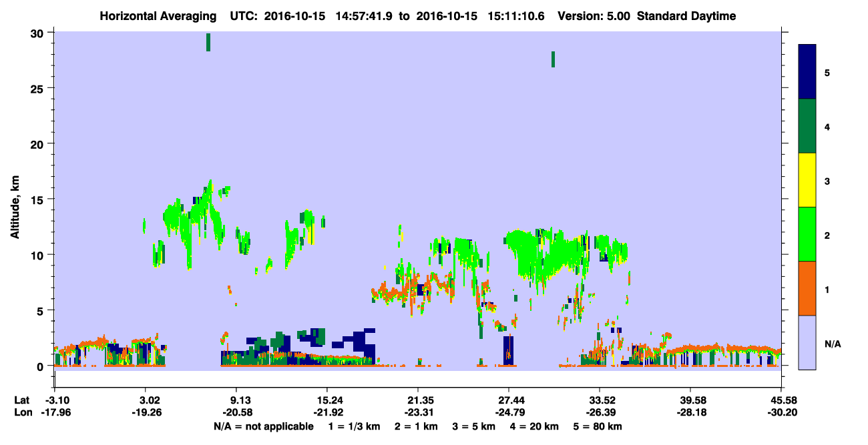868x445 pixels.
Task: Click the 'Horizontal Averaging' title text
Action: tap(158, 16)
